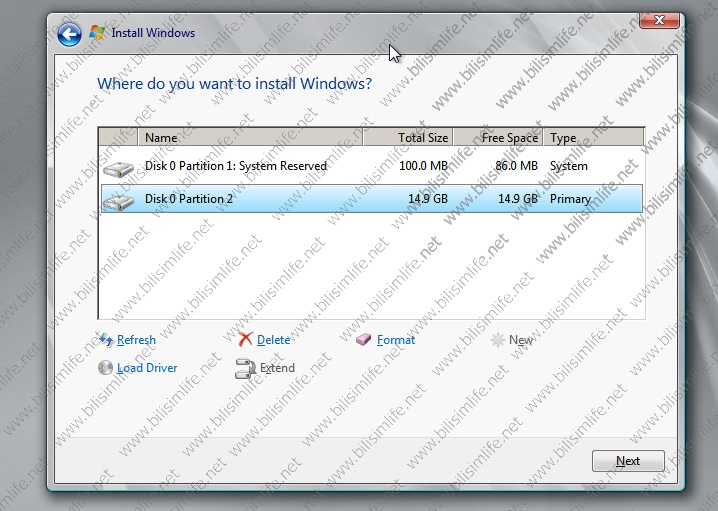Go back using the blue arrow button
Viewport: 718px width, 511px height.
[x=70, y=34]
